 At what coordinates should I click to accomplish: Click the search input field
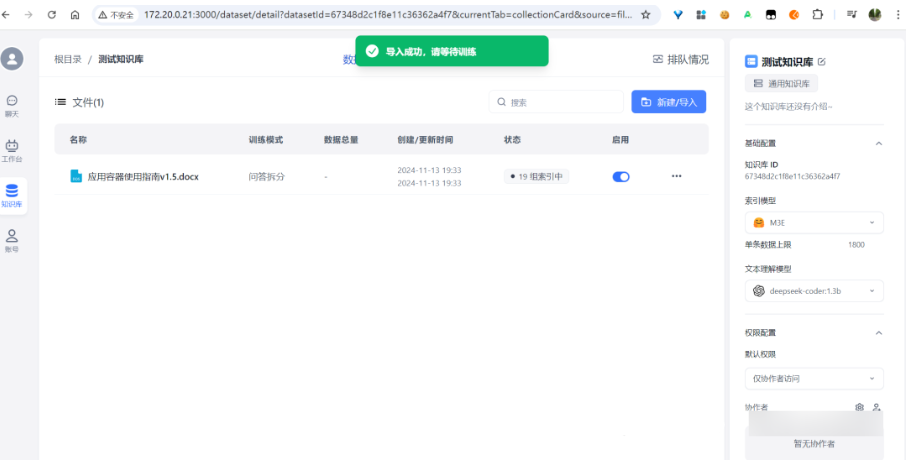556,102
